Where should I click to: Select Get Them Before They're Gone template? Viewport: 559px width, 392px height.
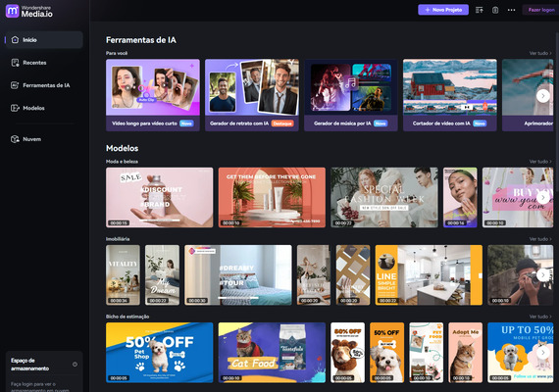pyautogui.click(x=272, y=197)
